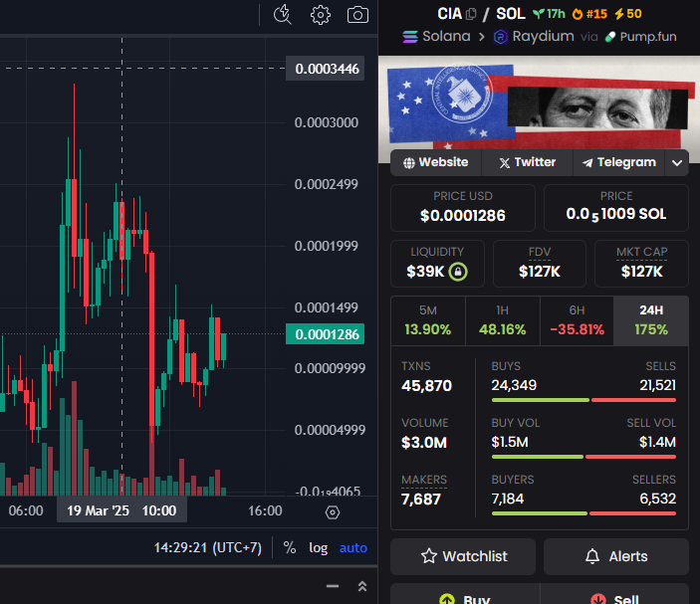This screenshot has width=700, height=604.
Task: Click the 16:00 time axis label
Action: coord(265,510)
